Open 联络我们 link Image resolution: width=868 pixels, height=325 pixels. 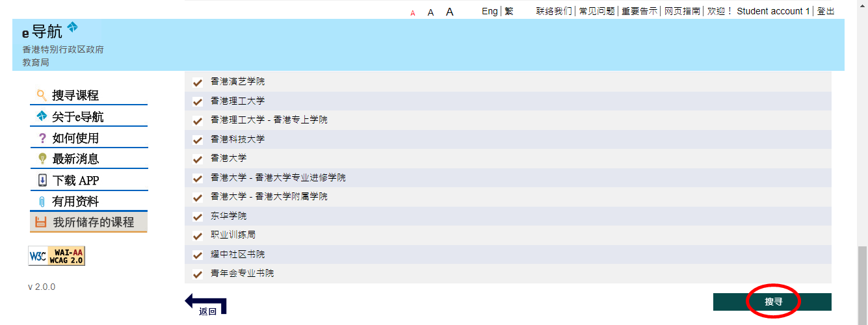pyautogui.click(x=554, y=11)
